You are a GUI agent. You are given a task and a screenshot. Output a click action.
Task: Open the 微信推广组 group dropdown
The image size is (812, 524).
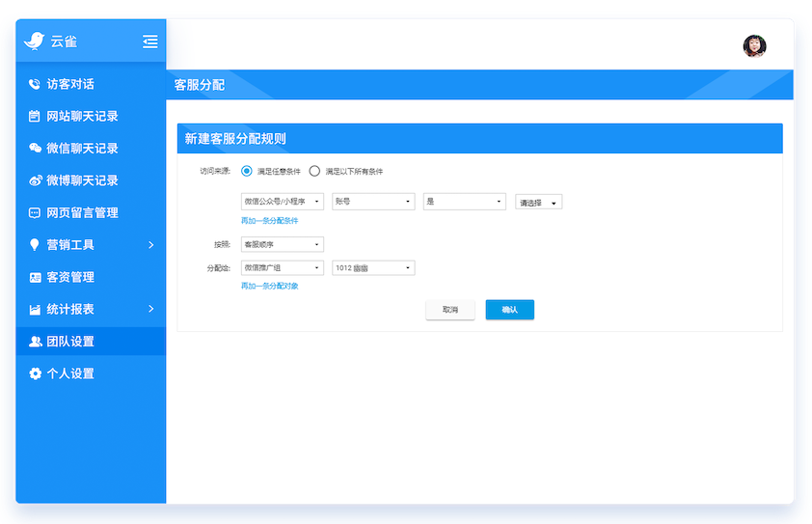283,267
